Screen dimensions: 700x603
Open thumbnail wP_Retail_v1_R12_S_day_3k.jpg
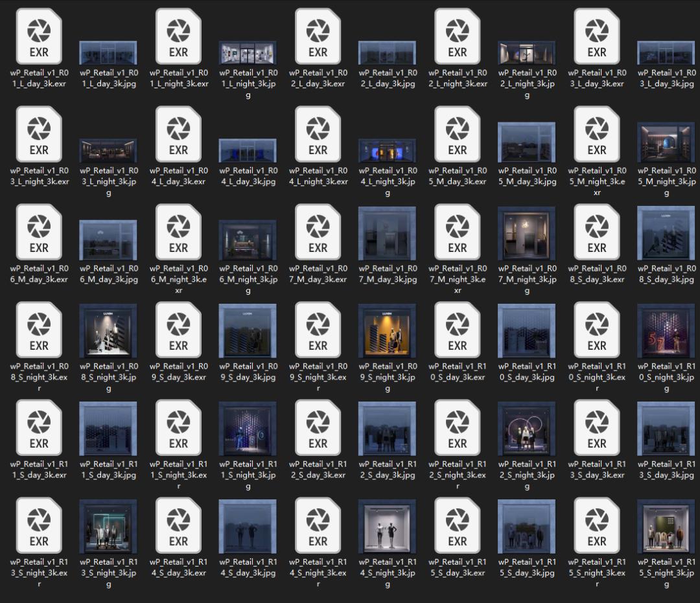387,429
